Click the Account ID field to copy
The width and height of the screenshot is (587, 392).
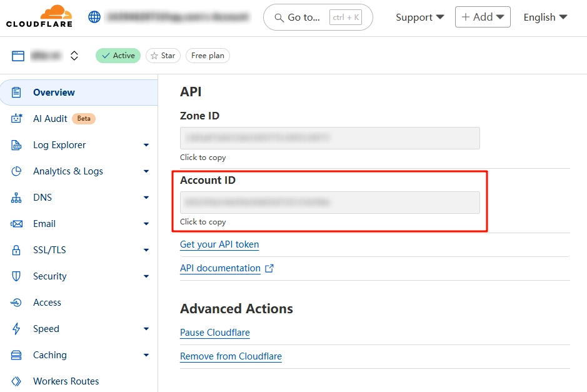click(329, 203)
